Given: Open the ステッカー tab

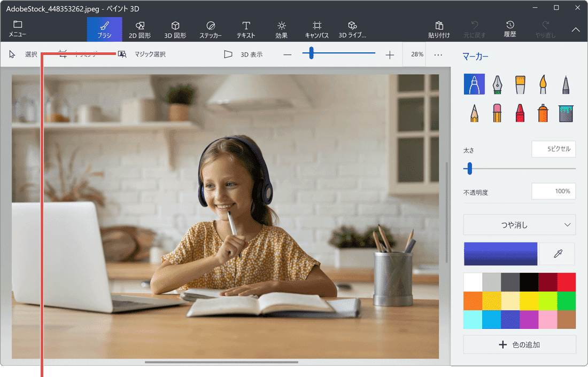Looking at the screenshot, I should [211, 29].
